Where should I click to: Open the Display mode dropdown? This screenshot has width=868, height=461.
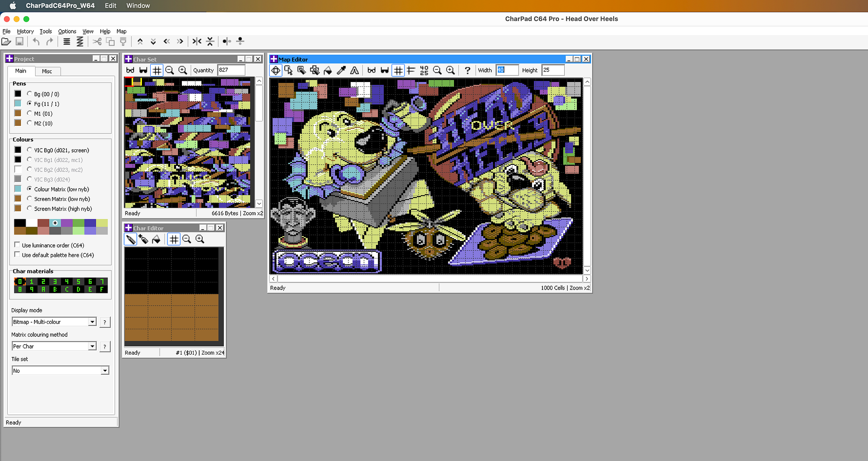(92, 322)
